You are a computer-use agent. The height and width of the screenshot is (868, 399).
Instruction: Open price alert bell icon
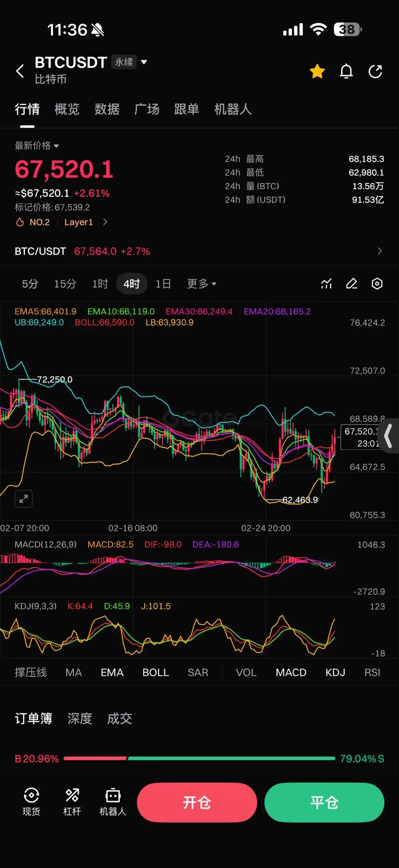[x=346, y=71]
